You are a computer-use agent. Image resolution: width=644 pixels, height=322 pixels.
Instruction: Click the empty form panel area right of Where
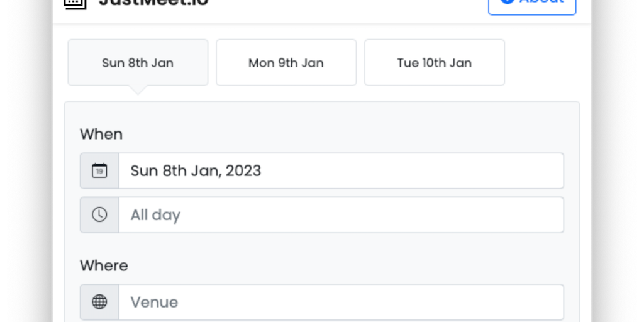346,265
